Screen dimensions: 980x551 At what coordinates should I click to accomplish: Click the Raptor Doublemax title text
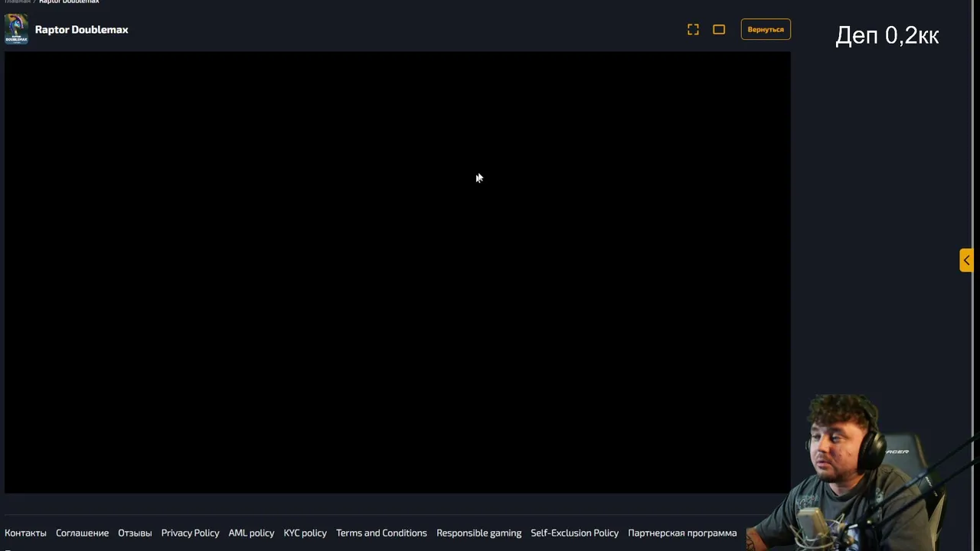[82, 29]
